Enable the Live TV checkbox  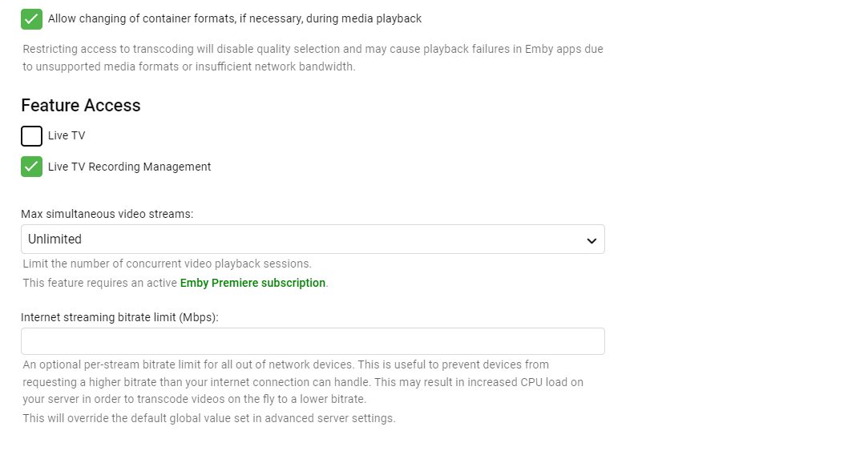(x=31, y=135)
